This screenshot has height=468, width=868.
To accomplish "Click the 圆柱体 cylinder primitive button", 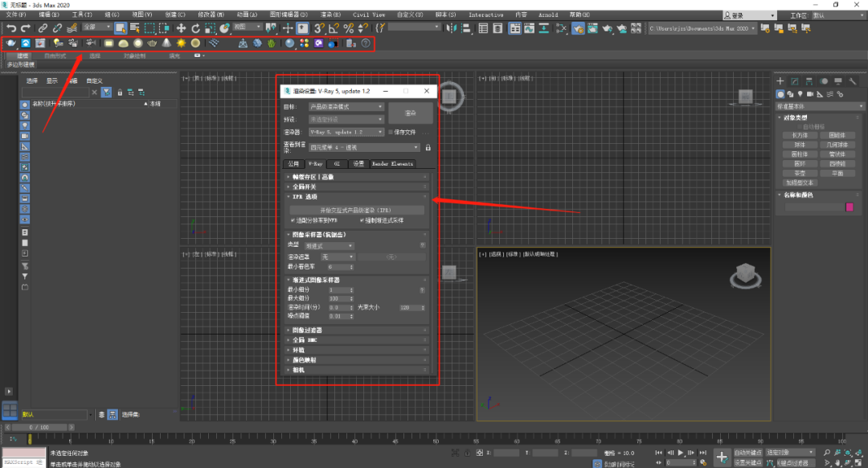I will [800, 154].
